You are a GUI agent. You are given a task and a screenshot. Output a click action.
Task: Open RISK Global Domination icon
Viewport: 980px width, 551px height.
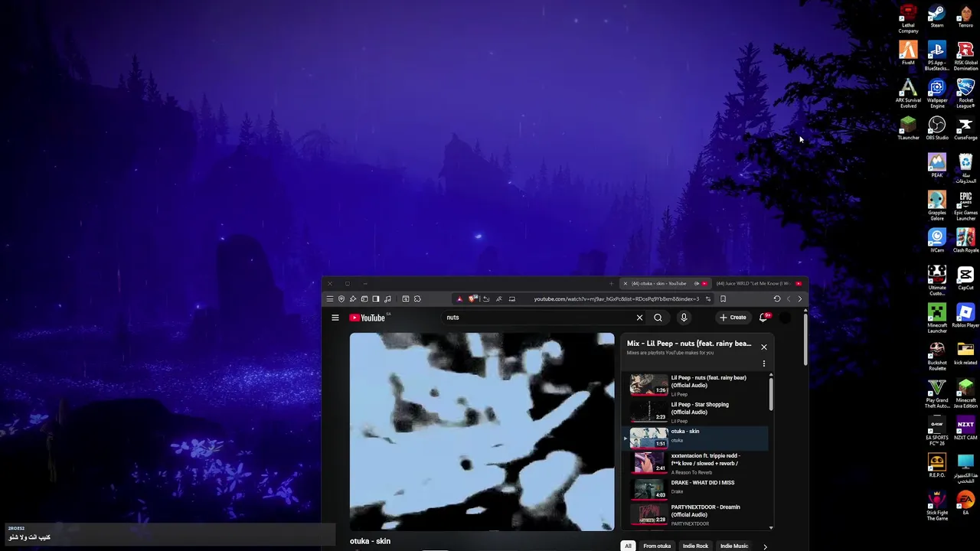point(965,57)
